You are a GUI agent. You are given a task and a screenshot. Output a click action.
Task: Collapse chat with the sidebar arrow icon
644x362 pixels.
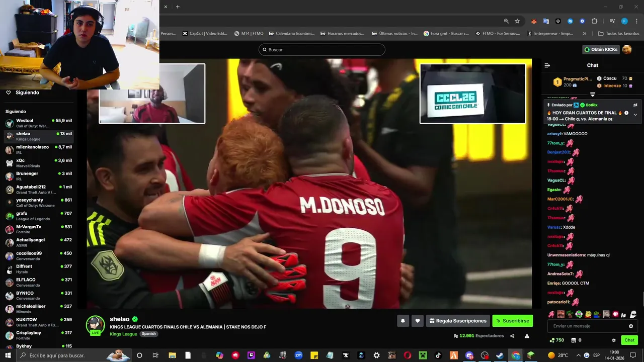pyautogui.click(x=547, y=65)
